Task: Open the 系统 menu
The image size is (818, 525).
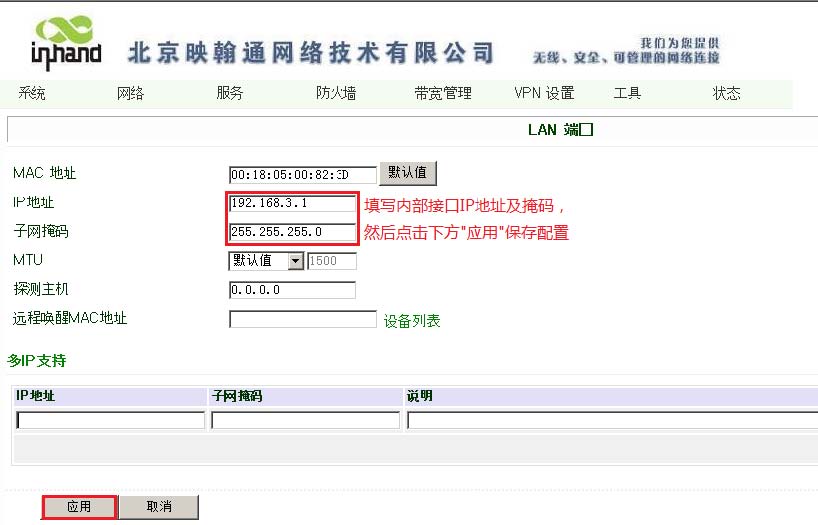Action: (32, 94)
